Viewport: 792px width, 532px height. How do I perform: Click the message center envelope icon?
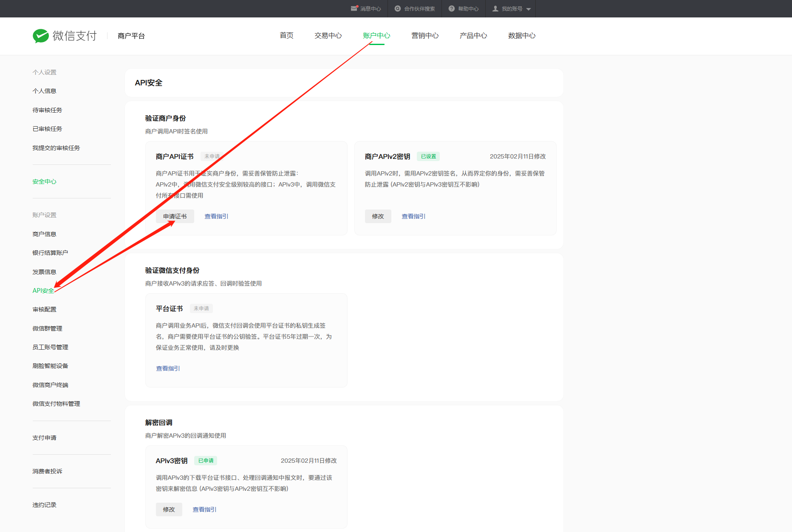pyautogui.click(x=354, y=8)
